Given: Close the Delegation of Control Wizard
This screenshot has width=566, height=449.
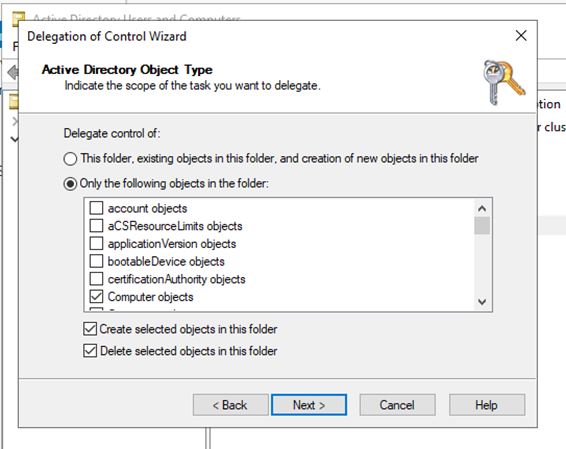Looking at the screenshot, I should point(521,36).
